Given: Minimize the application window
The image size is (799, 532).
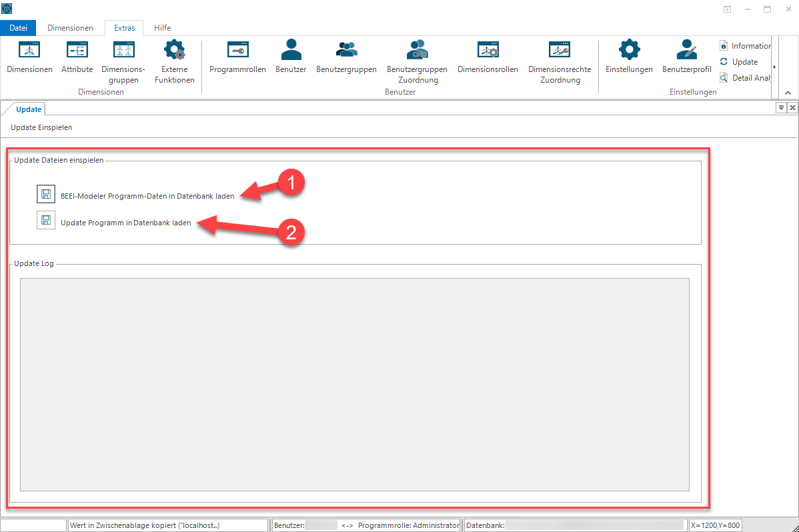Looking at the screenshot, I should [x=747, y=9].
